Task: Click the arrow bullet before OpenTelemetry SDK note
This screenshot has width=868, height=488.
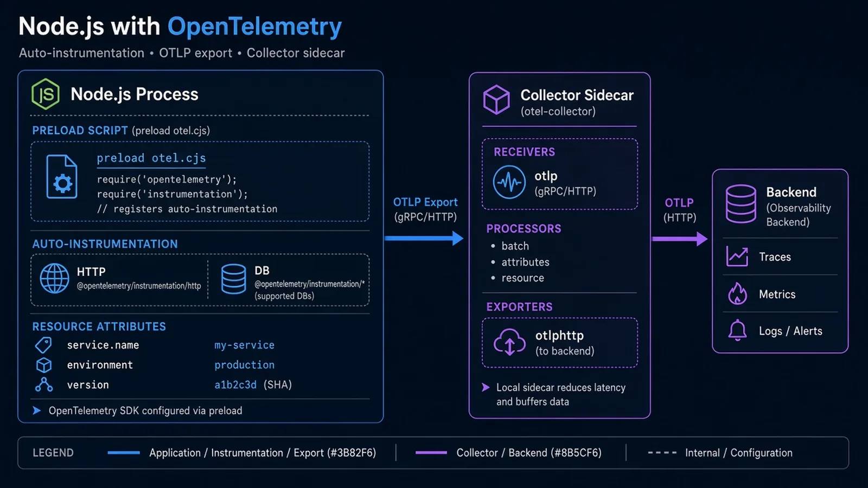Action: [37, 410]
